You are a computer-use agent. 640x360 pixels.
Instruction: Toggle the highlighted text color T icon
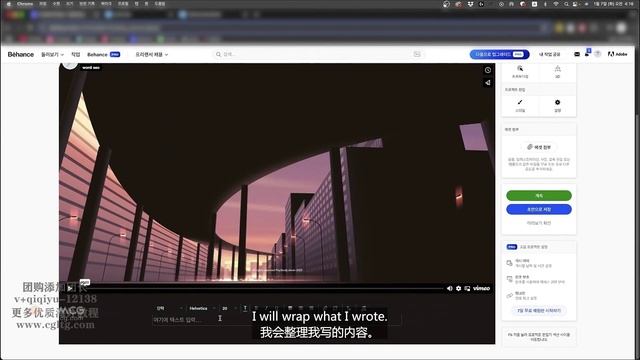(x=245, y=308)
